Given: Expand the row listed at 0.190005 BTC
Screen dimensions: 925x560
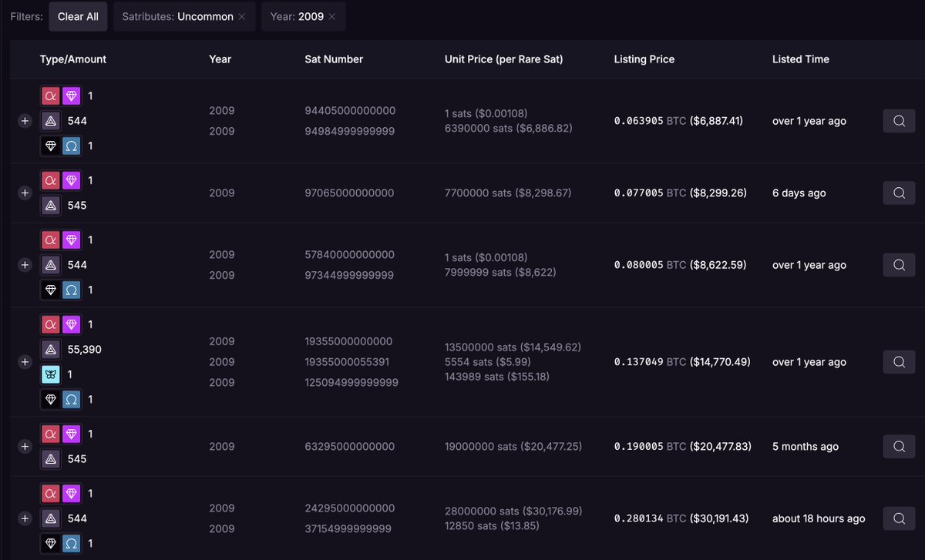Looking at the screenshot, I should click(25, 447).
